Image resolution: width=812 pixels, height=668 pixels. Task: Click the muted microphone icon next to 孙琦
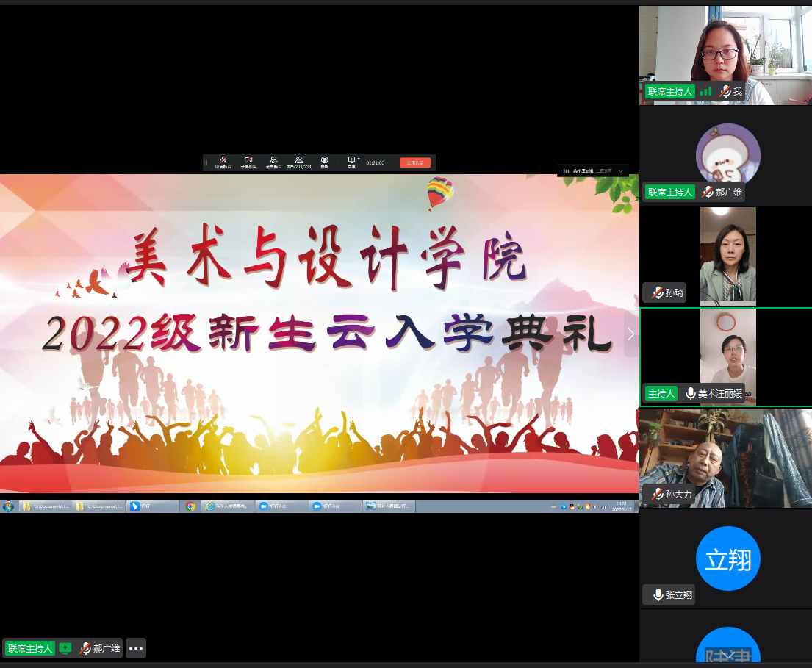click(x=657, y=292)
